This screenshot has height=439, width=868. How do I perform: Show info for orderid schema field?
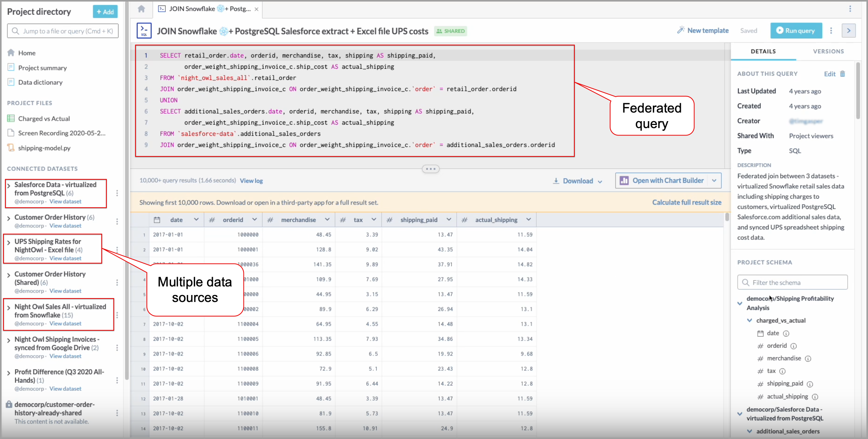[794, 346]
